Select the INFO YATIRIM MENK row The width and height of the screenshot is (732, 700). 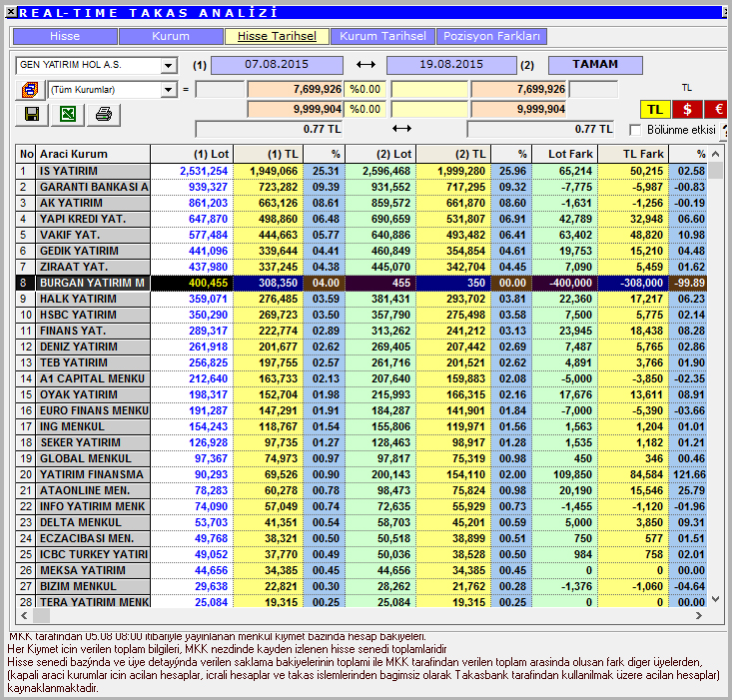coord(362,507)
